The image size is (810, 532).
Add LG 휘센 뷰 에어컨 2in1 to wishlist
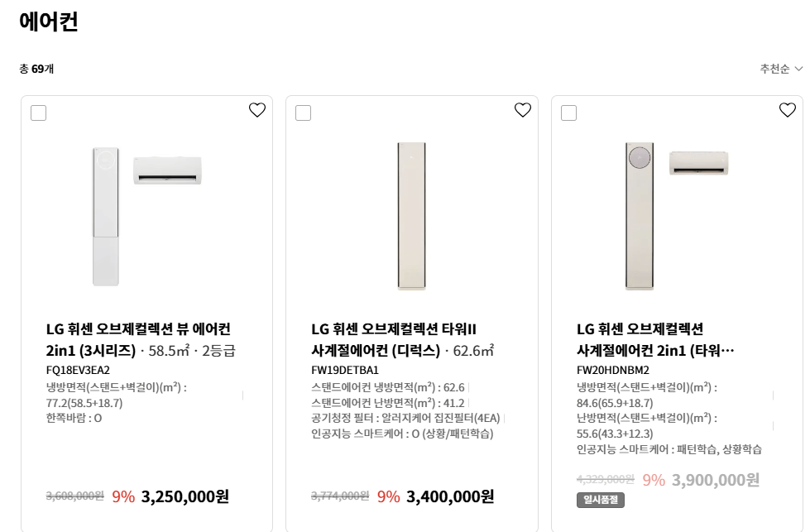click(256, 108)
